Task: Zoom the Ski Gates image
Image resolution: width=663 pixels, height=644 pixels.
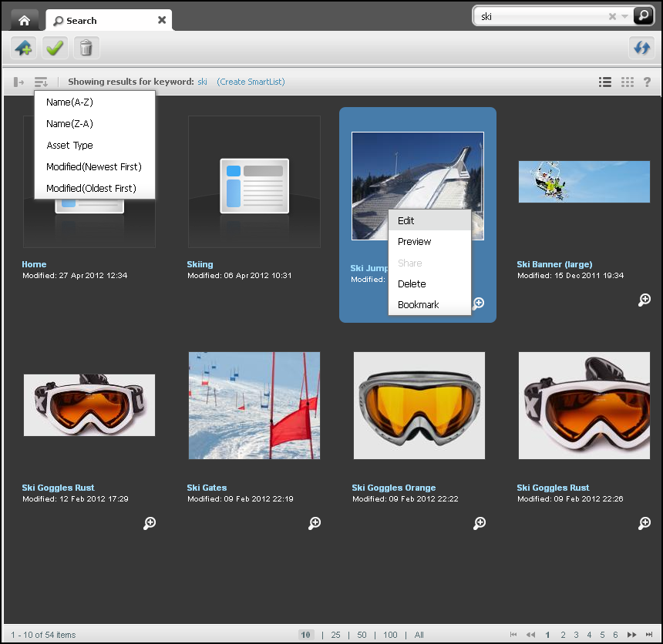Action: click(315, 523)
